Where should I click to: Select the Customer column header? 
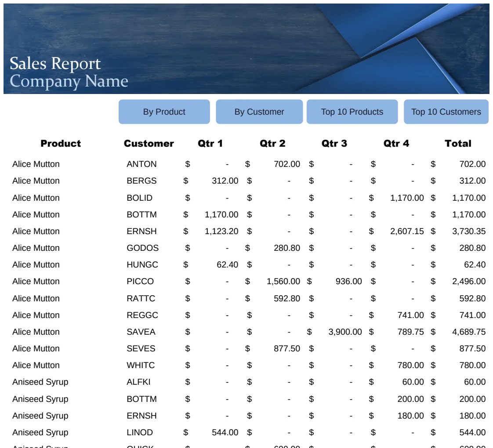[x=149, y=143]
